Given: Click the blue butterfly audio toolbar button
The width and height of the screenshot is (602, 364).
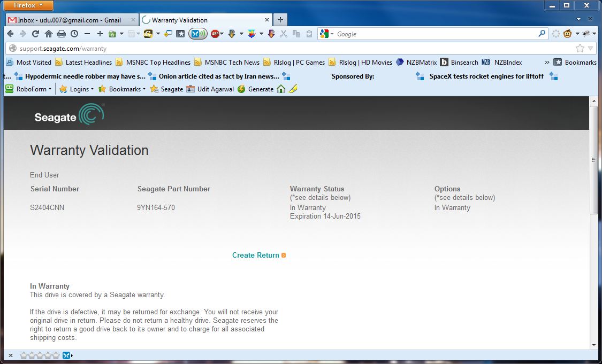Looking at the screenshot, I should [x=197, y=34].
